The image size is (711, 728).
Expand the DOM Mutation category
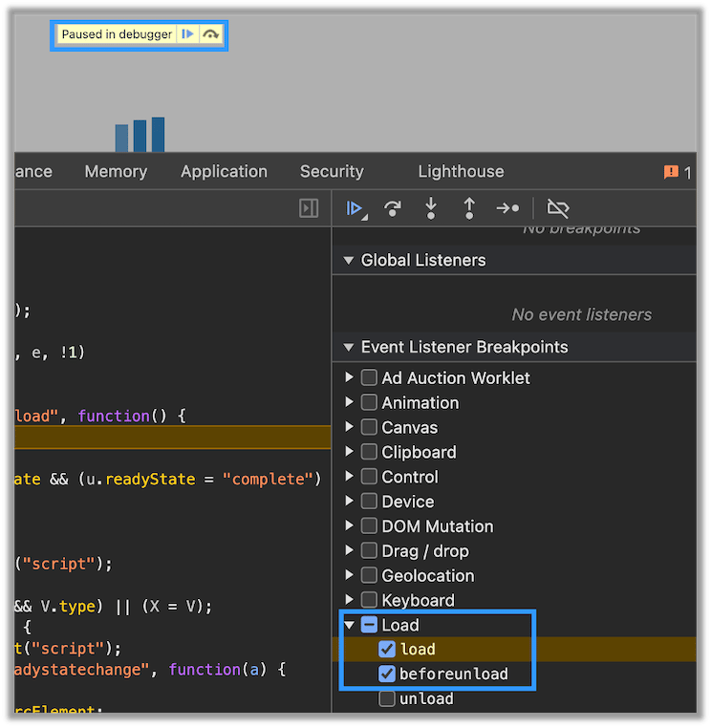click(x=349, y=525)
